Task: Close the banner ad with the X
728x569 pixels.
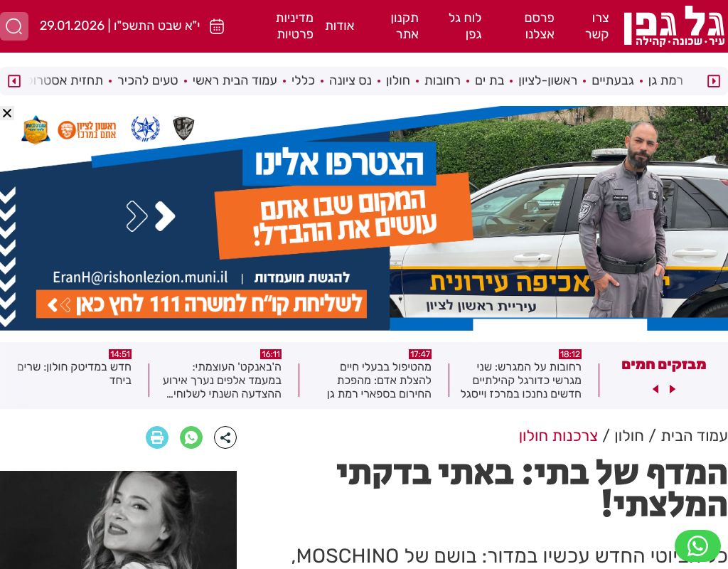Action: 7,113
